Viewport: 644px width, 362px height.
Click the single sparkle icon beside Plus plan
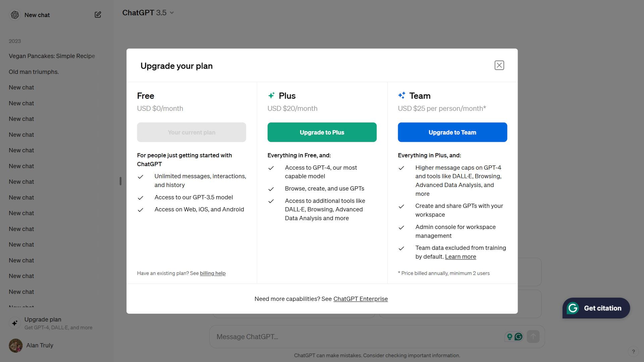click(272, 96)
